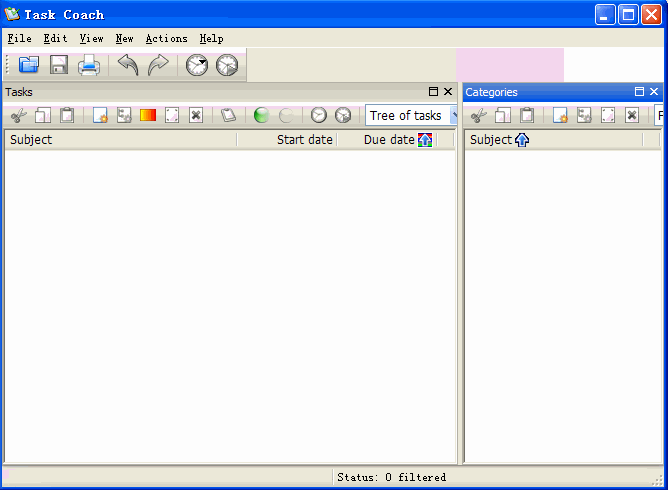
Task: Create a new task in Tasks toolbar
Action: (100, 115)
